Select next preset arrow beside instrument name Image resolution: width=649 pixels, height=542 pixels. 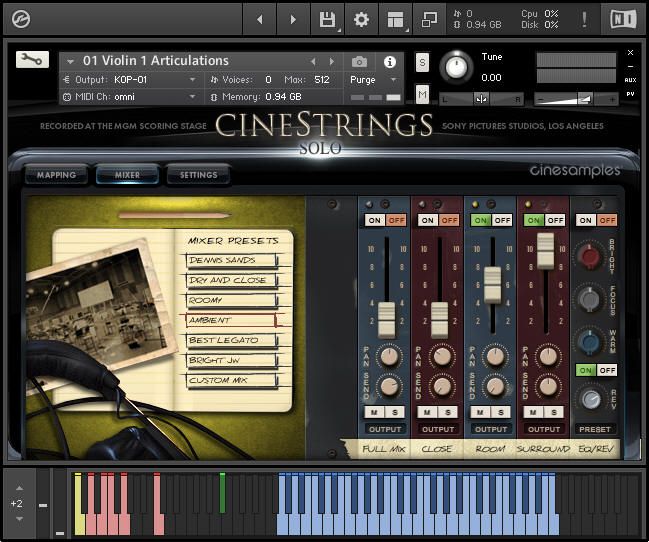pyautogui.click(x=332, y=62)
